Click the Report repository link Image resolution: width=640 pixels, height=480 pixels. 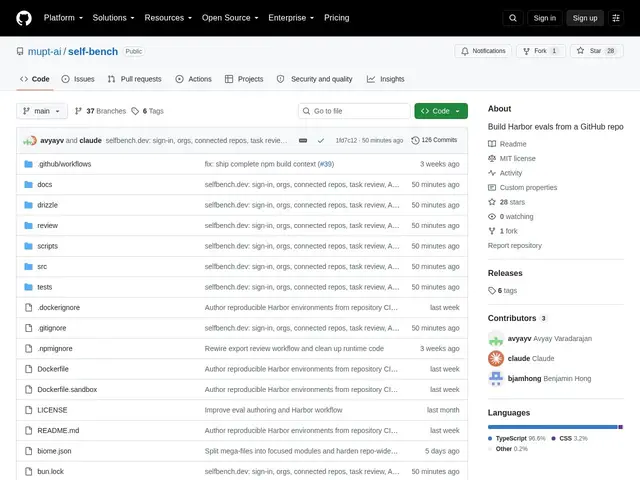(515, 245)
